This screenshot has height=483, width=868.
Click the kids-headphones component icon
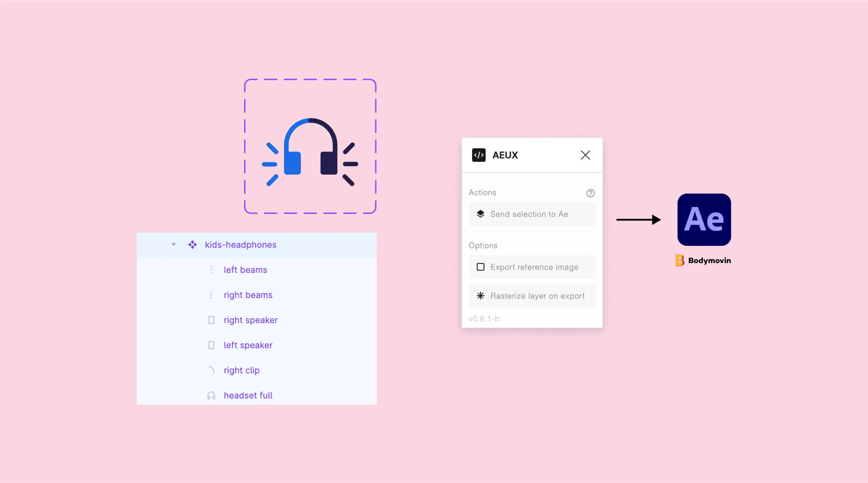point(192,245)
